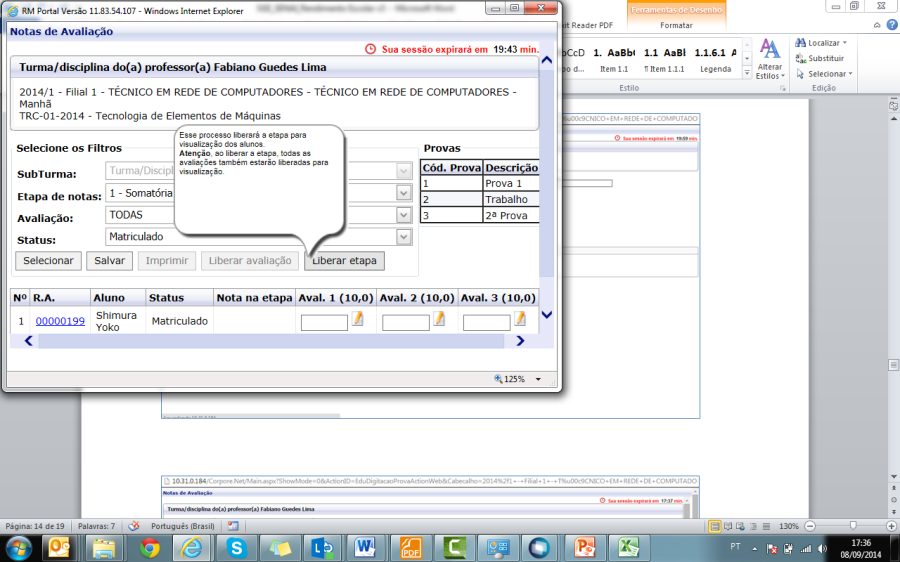Click the Imprimir button
The width and height of the screenshot is (900, 562).
166,261
